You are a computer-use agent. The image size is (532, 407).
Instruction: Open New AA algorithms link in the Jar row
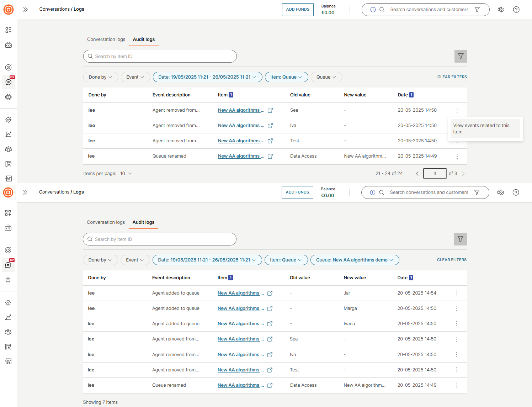point(241,293)
